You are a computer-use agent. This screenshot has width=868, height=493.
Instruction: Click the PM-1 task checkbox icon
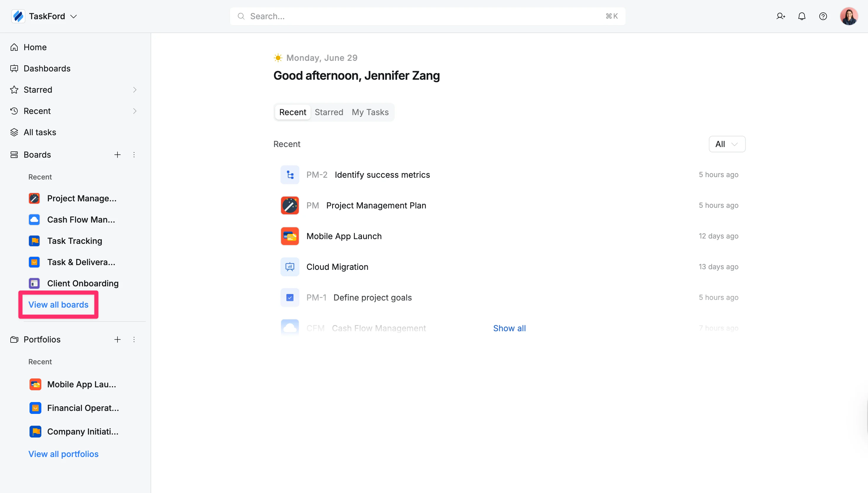pos(290,298)
